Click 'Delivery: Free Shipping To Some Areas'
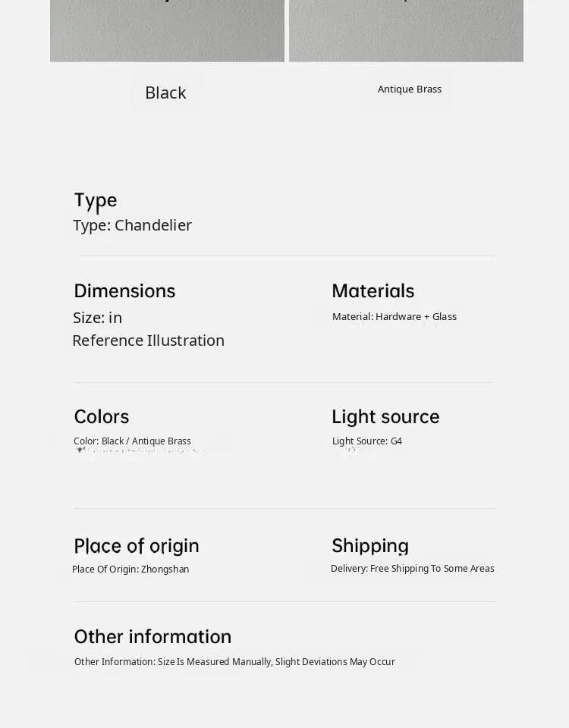The width and height of the screenshot is (569, 728). click(x=412, y=569)
